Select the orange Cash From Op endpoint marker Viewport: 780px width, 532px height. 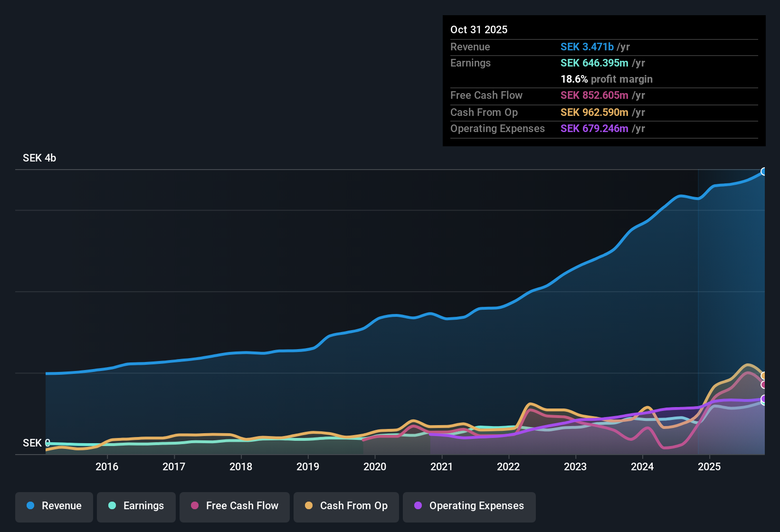tap(764, 375)
